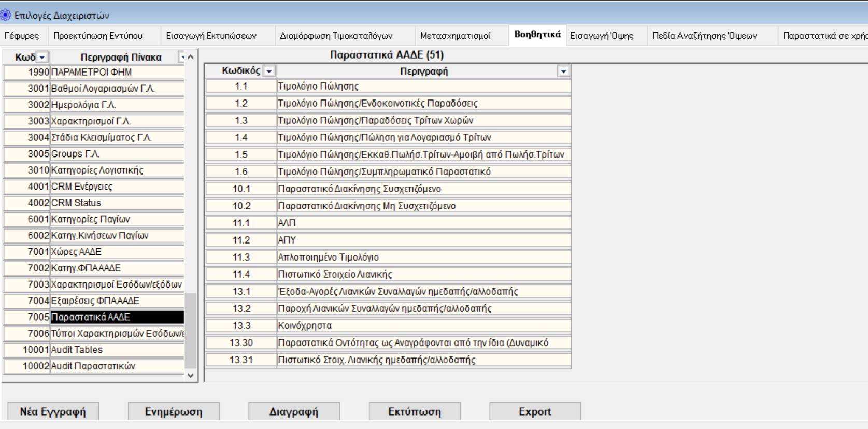Select the Τιμολόγιο Πώλησης row 1.1
Screen dimensions: 868x429
(423, 87)
